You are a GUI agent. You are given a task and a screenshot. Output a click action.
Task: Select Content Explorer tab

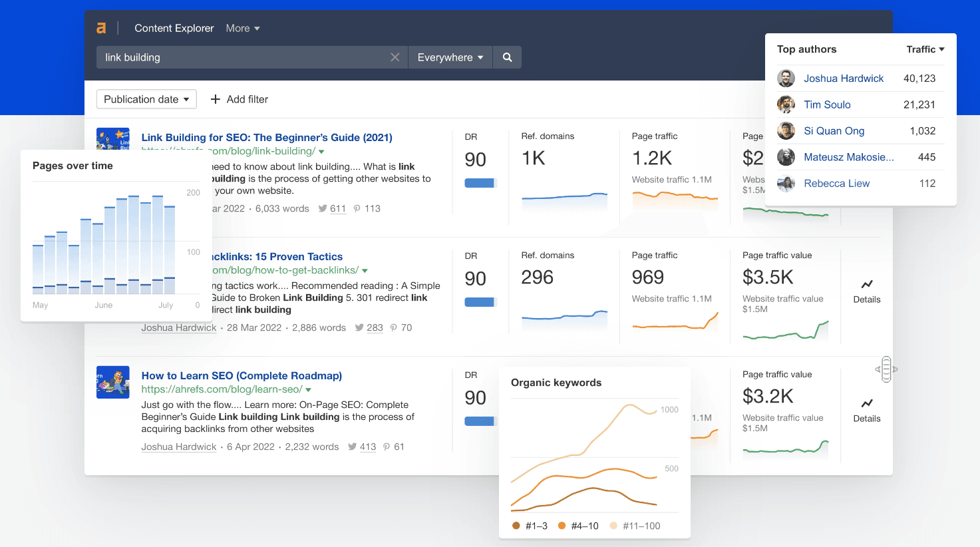tap(174, 28)
